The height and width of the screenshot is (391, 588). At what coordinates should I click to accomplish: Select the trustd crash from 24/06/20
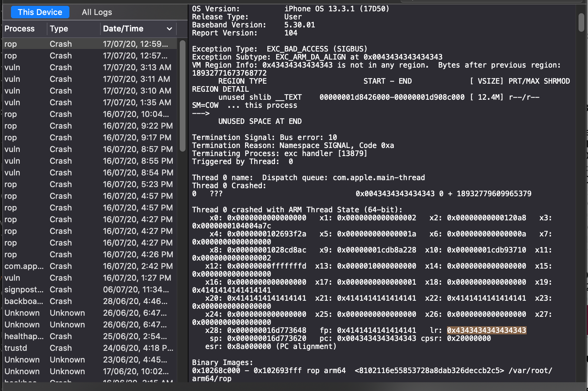click(x=73, y=348)
